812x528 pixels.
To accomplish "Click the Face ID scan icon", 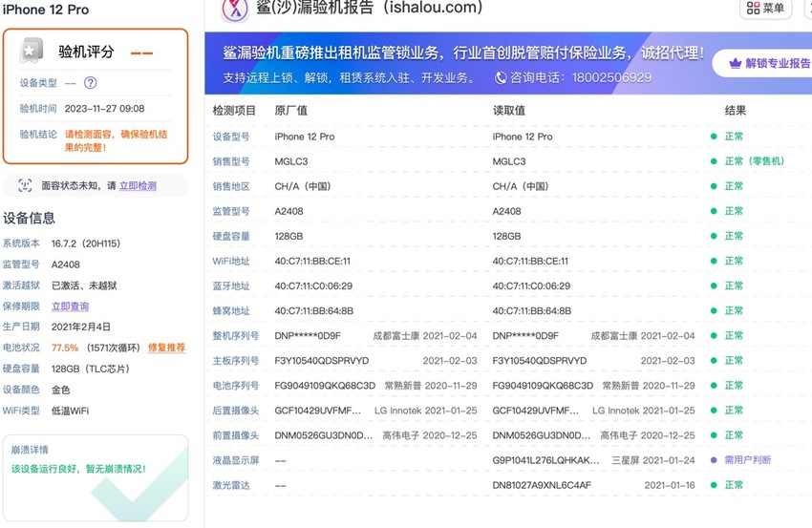I will 25,185.
